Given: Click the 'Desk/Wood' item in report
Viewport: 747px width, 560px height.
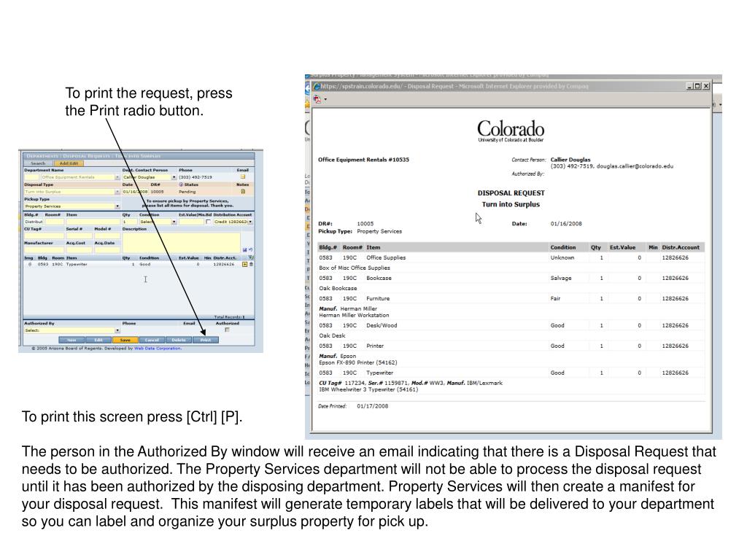Looking at the screenshot, I should click(381, 326).
